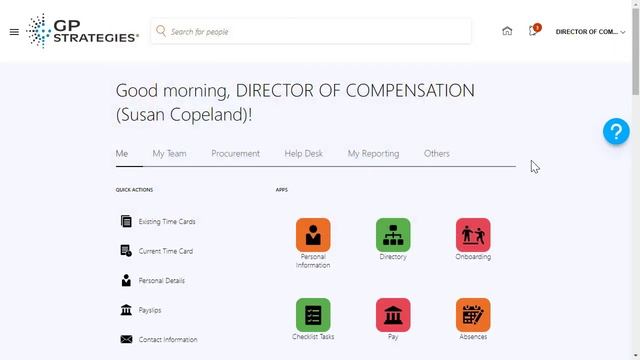Open the Personal Details quick action
The height and width of the screenshot is (360, 640).
162,280
